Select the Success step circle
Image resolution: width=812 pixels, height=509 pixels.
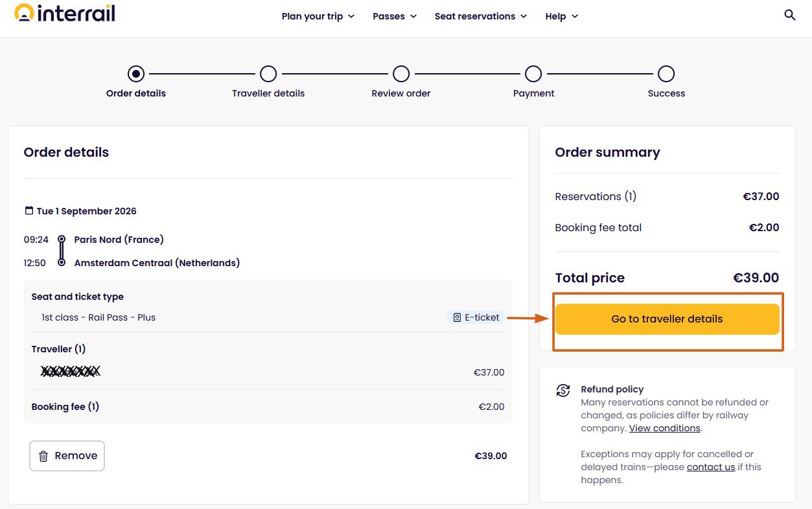(666, 74)
